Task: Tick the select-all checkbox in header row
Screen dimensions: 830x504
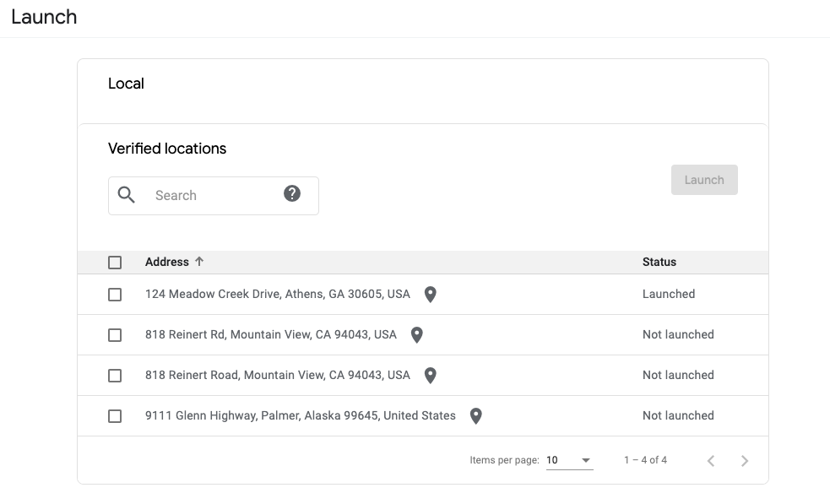Action: [115, 263]
